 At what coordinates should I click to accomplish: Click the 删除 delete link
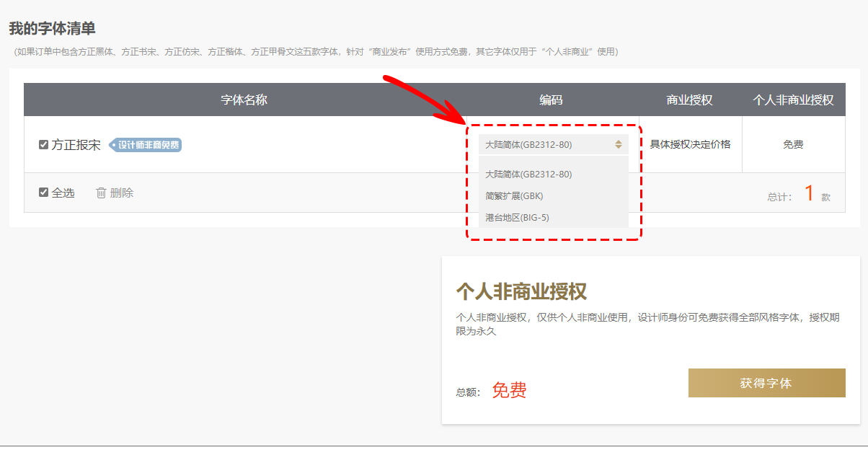tap(122, 193)
